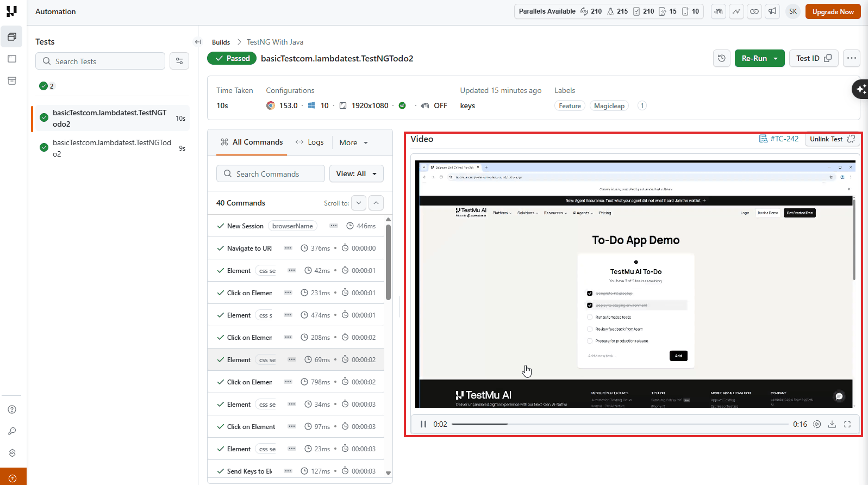The width and height of the screenshot is (868, 485).
Task: Open the three-dot more options button
Action: coord(852,58)
